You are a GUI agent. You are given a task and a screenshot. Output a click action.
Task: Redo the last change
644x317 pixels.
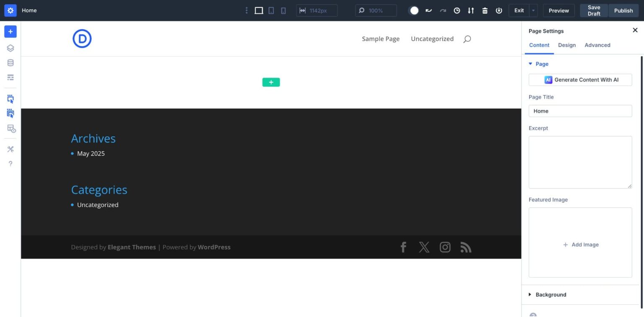coord(443,10)
